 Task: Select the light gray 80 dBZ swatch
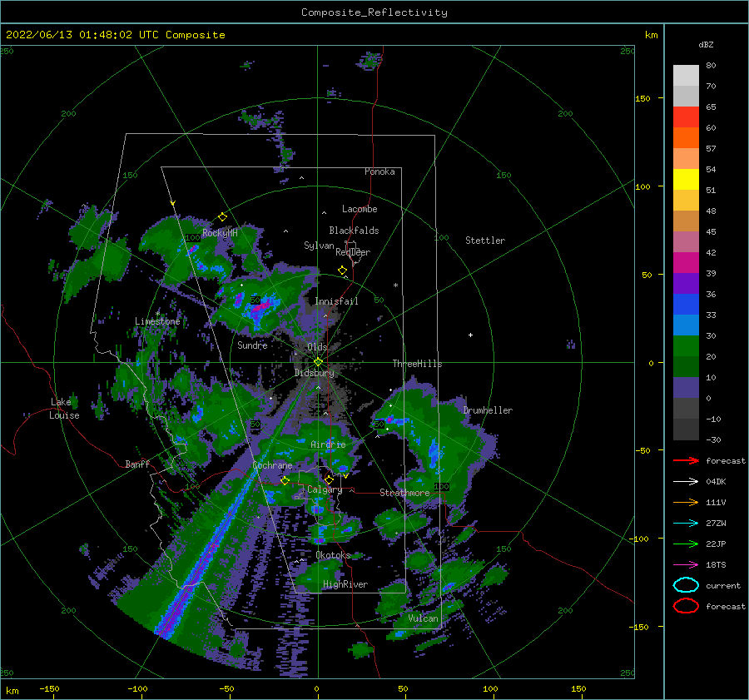686,76
